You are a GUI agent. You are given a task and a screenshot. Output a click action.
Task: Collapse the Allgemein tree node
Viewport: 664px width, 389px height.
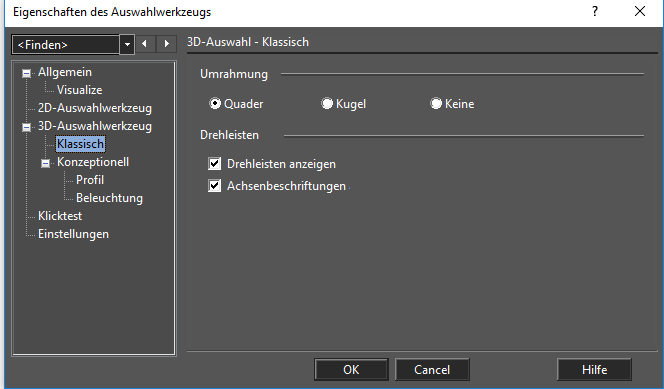click(x=26, y=74)
